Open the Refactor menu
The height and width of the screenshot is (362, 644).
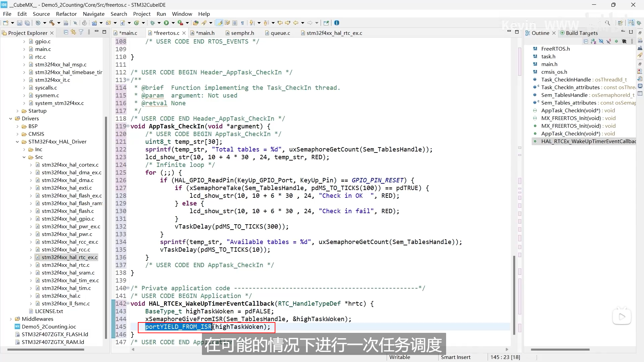[x=66, y=14]
